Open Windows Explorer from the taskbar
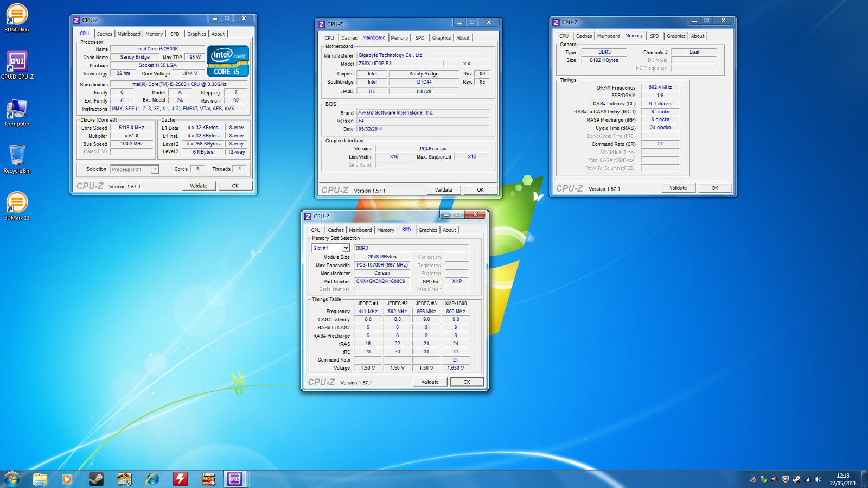The width and height of the screenshot is (868, 488). [40, 479]
